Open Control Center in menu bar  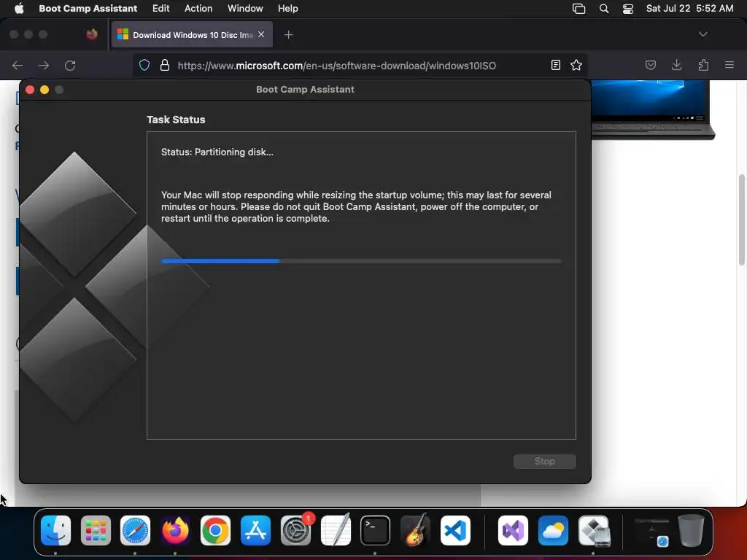(x=628, y=8)
